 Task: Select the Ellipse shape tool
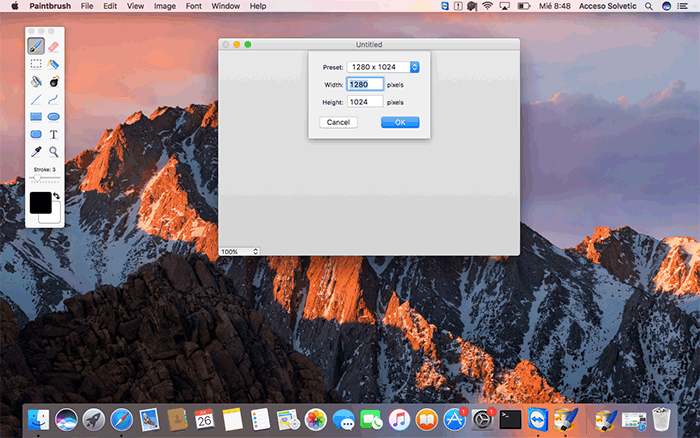click(54, 117)
